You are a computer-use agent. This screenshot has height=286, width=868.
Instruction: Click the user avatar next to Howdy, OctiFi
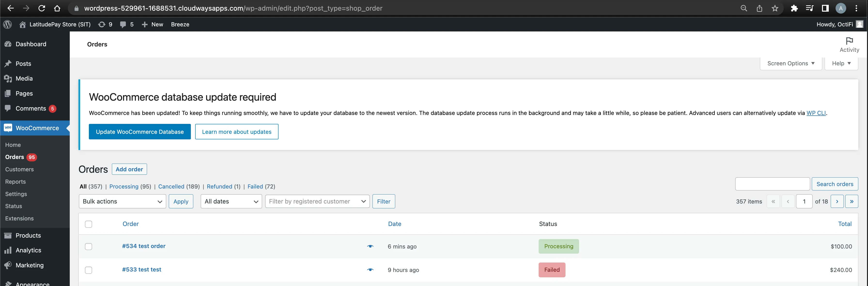[x=860, y=24]
